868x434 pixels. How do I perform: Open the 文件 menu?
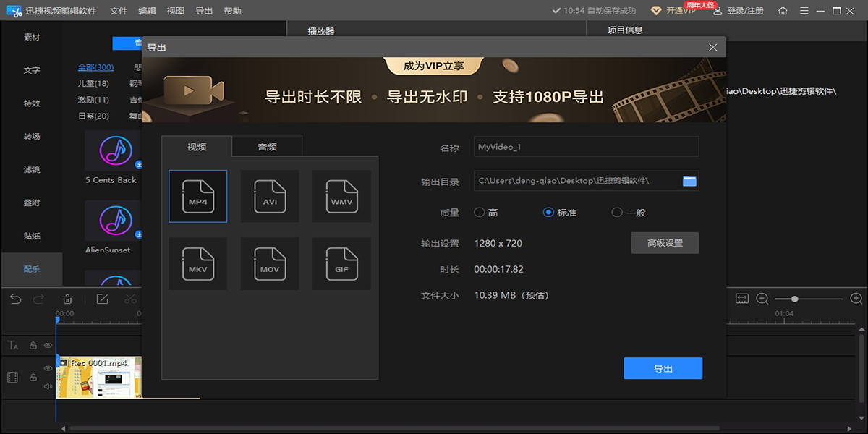coord(119,11)
